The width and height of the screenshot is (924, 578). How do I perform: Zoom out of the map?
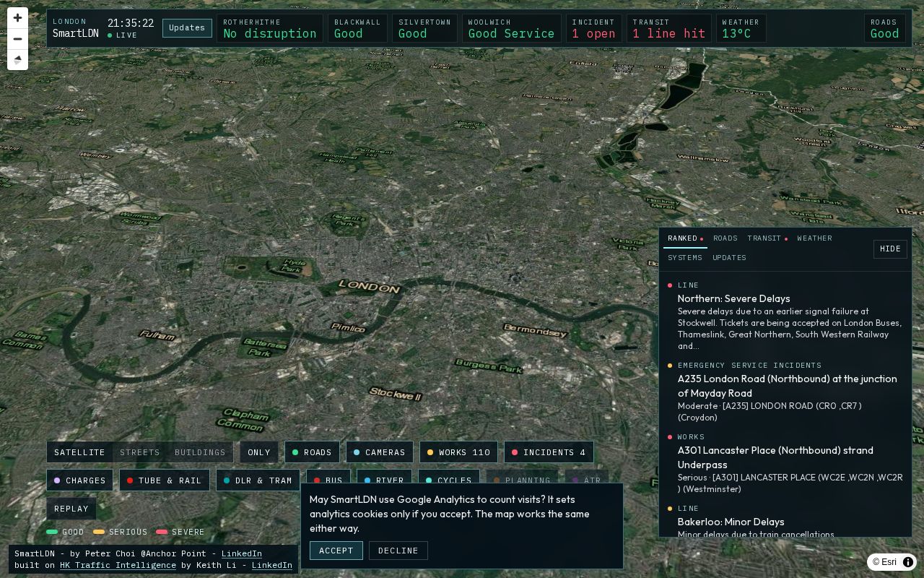pyautogui.click(x=17, y=39)
